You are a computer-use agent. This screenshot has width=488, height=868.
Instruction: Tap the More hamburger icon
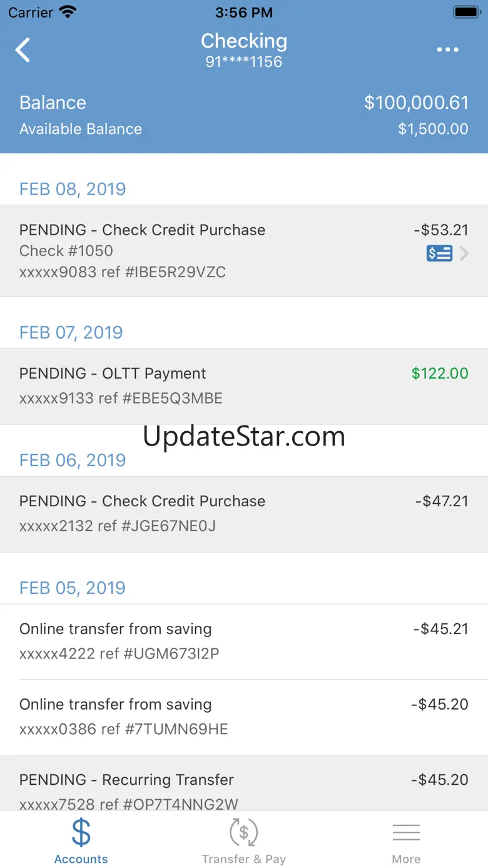coord(406,833)
